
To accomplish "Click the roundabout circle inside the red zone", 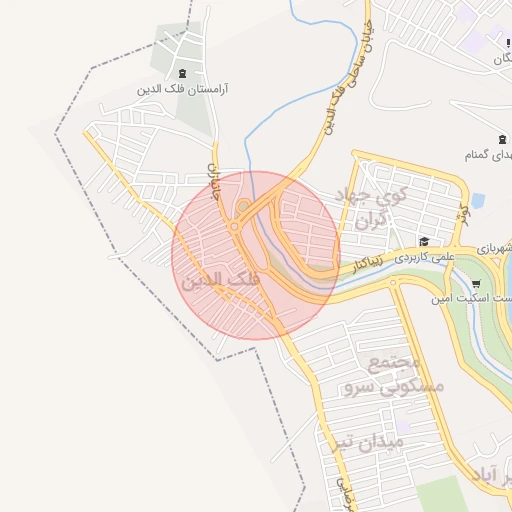I will tap(234, 227).
